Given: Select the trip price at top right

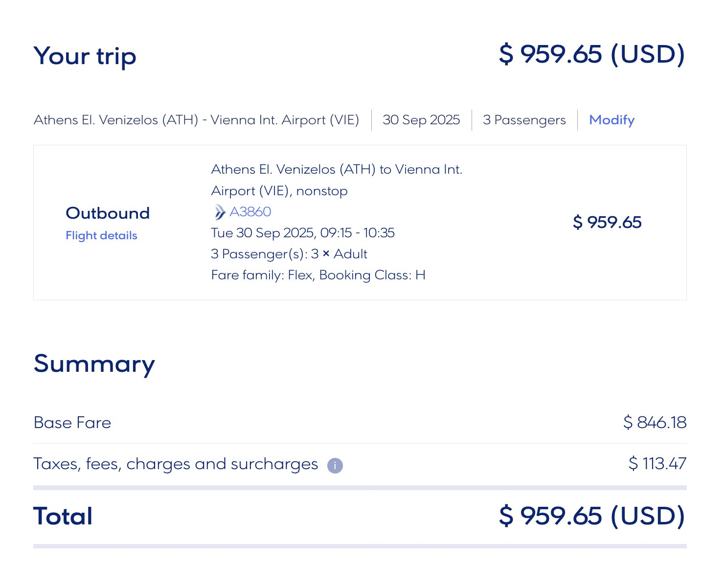Looking at the screenshot, I should (592, 54).
